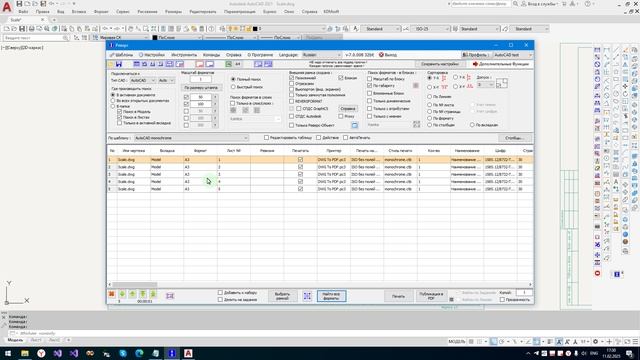Click the red-outlined frame icon in toolbar
Screen dimensions: 640x360
(x=200, y=64)
